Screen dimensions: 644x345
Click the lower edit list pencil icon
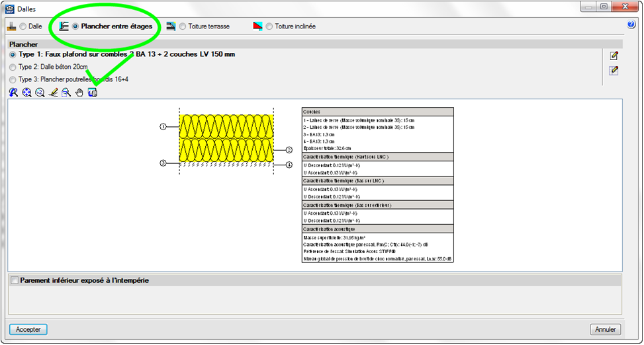(x=614, y=70)
